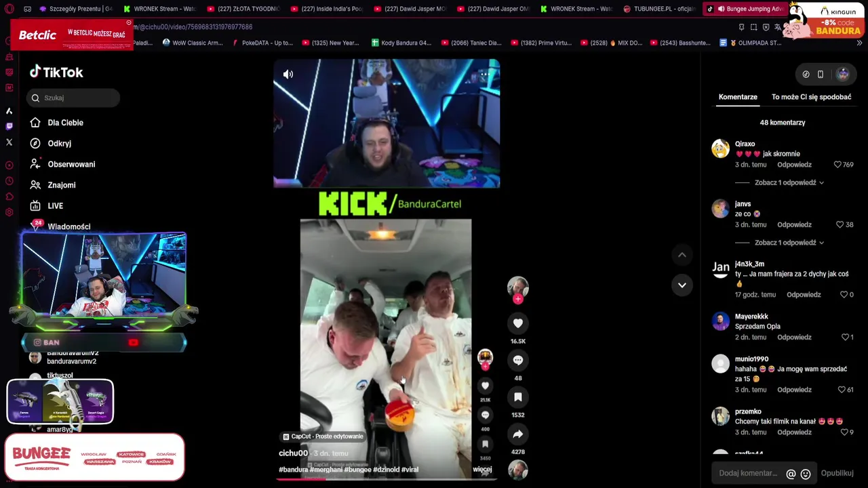Switch to the TUBUNGEE.PL browser tab
This screenshot has width=868, height=488.
pos(659,9)
